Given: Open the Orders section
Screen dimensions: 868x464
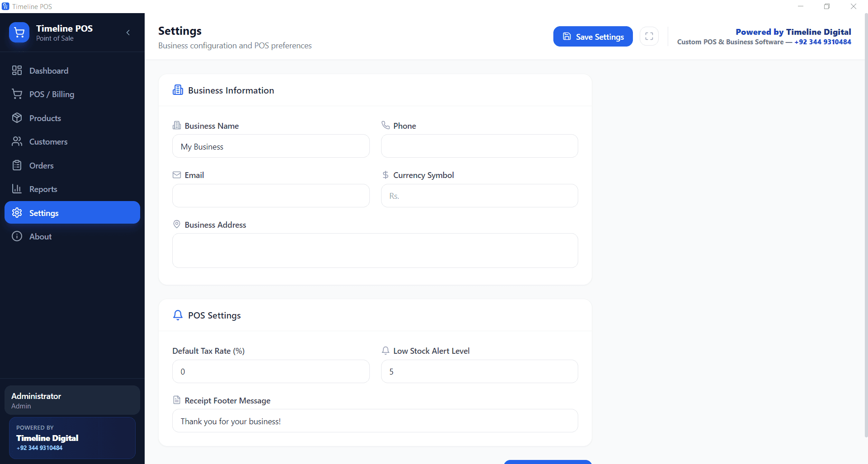Looking at the screenshot, I should click(42, 165).
